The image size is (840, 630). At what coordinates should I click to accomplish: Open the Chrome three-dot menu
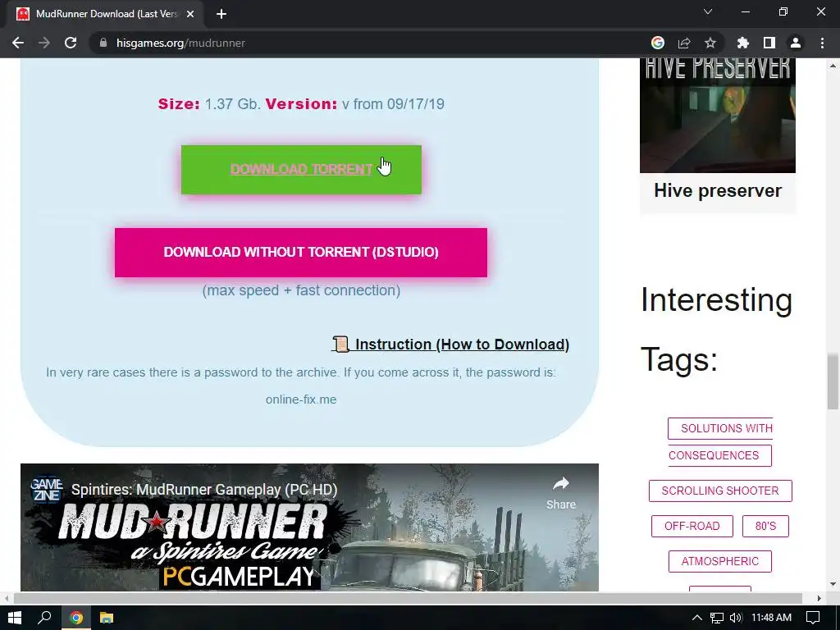(x=822, y=43)
